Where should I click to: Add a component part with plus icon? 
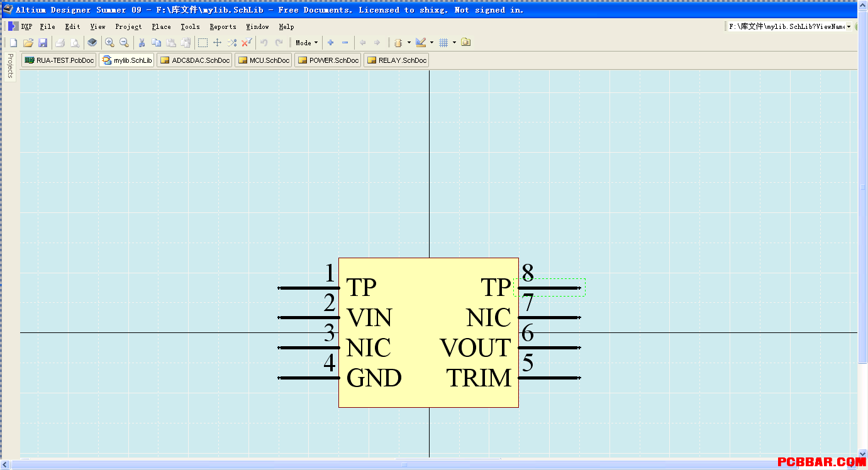coord(330,43)
